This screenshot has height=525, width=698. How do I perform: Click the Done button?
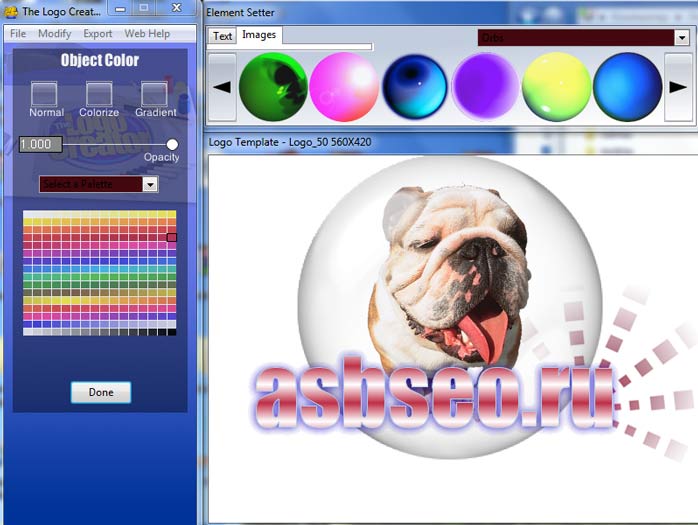[x=101, y=392]
